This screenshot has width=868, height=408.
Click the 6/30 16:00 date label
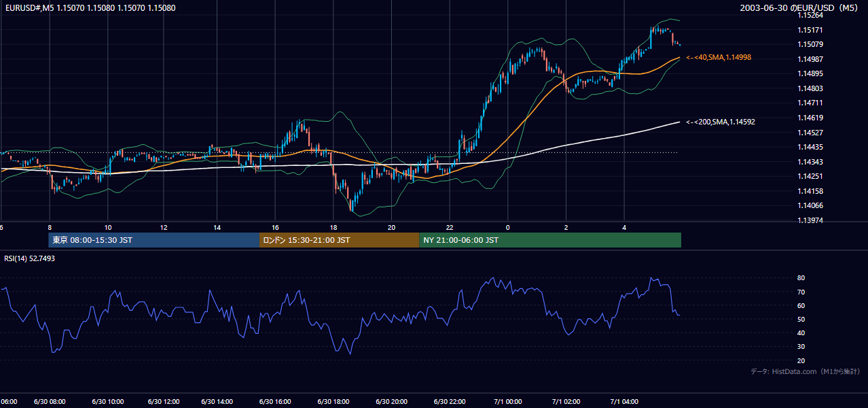275,402
